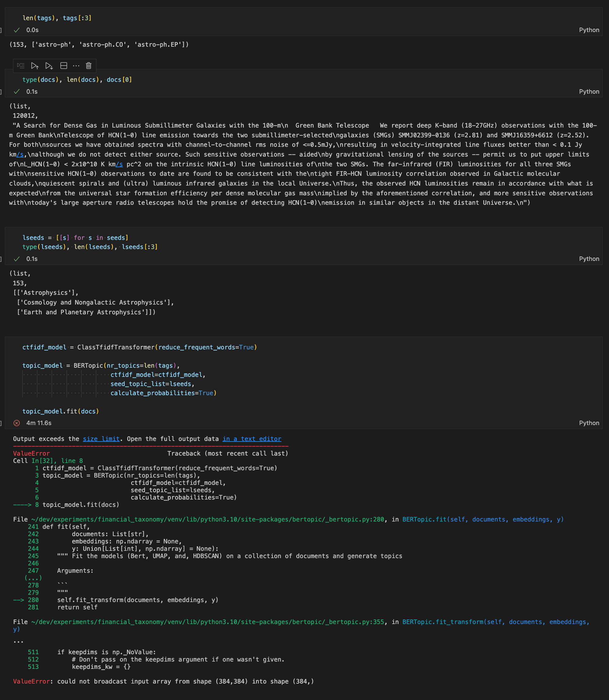
Task: Click the 'calculate_probabilities=True)' argument line
Action: (x=164, y=393)
